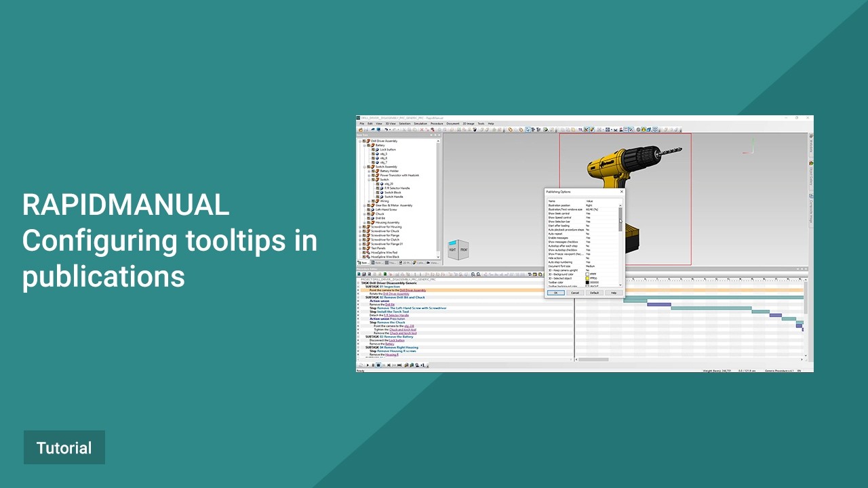Click the Stop button in playback bar
868x488 pixels.
378,365
